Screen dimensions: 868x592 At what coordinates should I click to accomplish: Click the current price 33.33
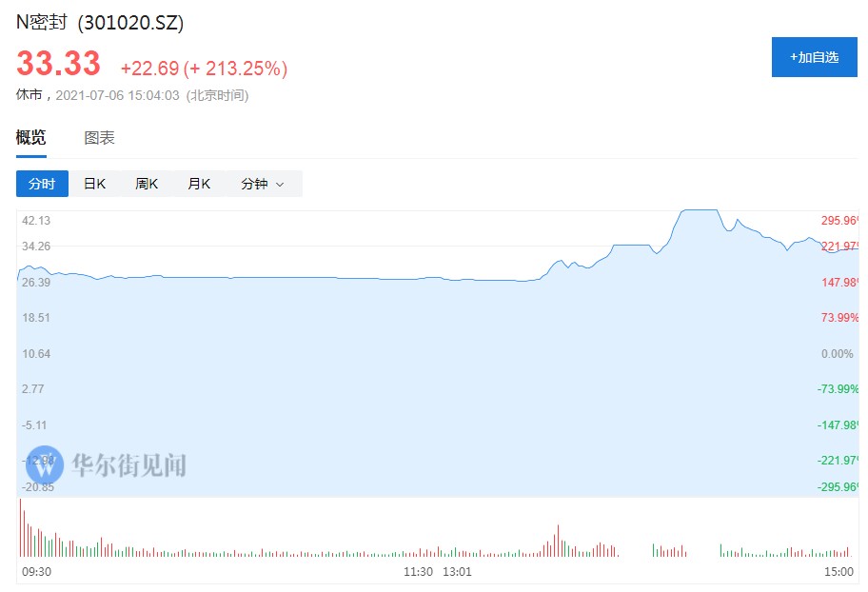pyautogui.click(x=58, y=65)
